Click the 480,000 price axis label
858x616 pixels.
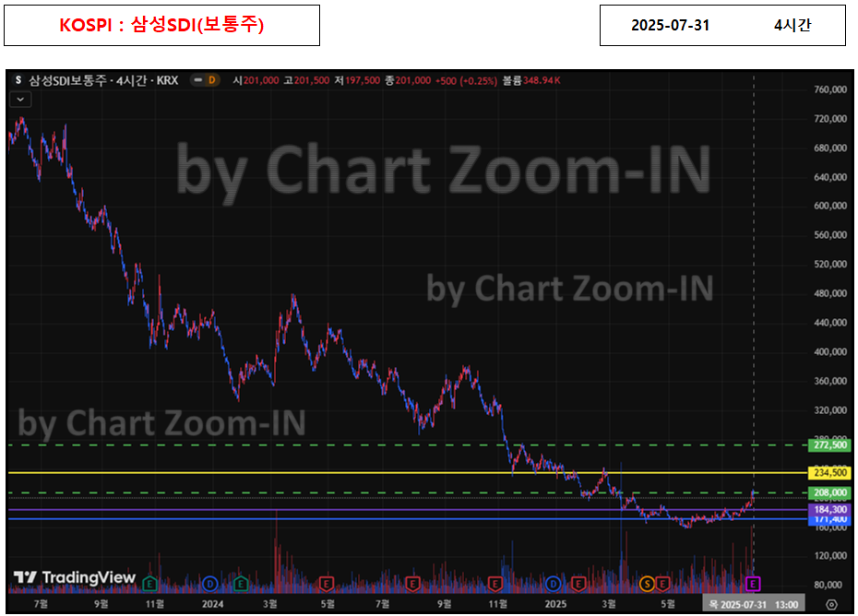point(830,293)
